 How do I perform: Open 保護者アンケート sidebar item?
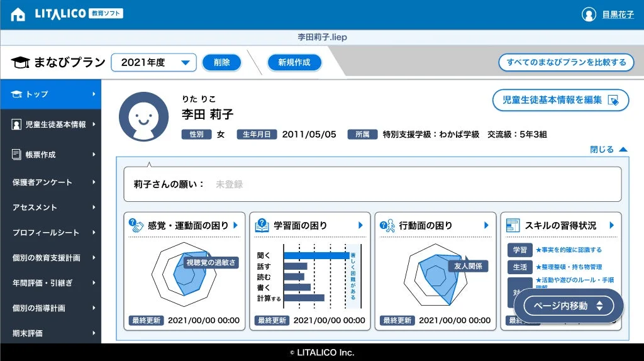(x=50, y=182)
